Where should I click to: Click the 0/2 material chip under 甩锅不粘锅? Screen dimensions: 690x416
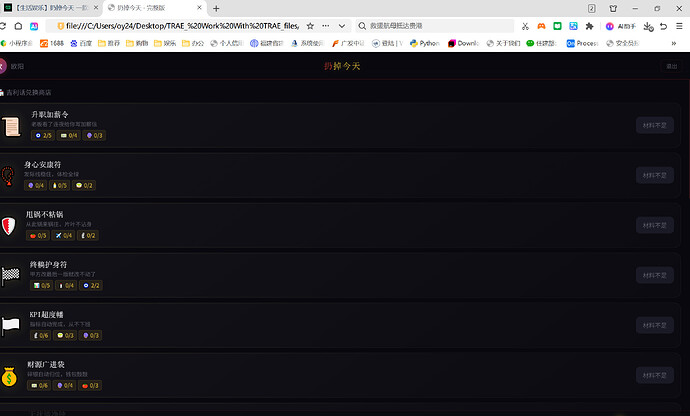pyautogui.click(x=88, y=236)
